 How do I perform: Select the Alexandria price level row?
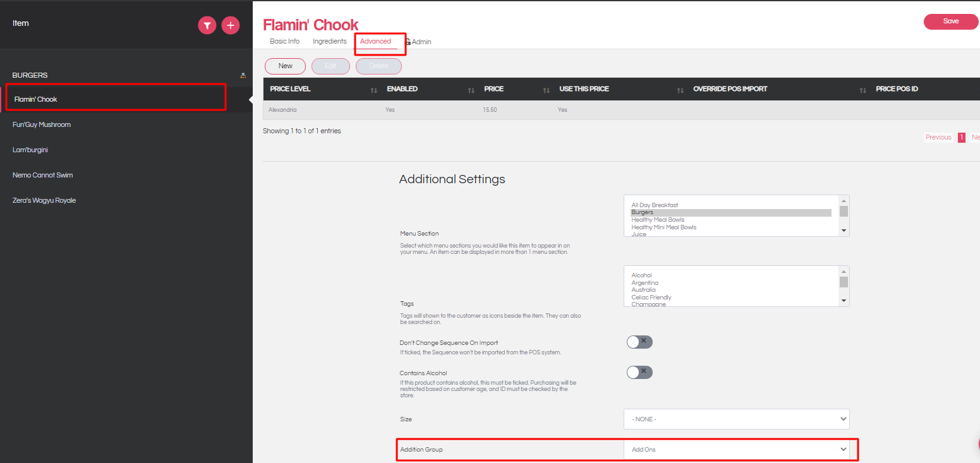(621, 110)
